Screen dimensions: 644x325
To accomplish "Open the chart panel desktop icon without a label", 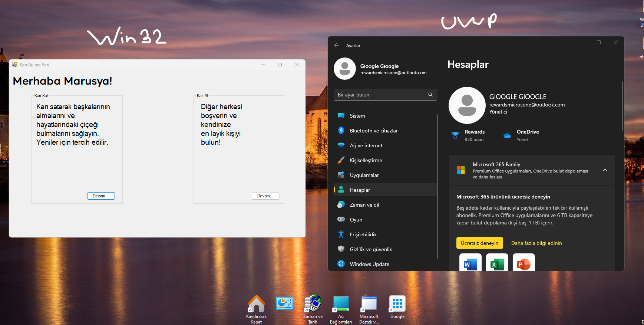I will click(285, 303).
